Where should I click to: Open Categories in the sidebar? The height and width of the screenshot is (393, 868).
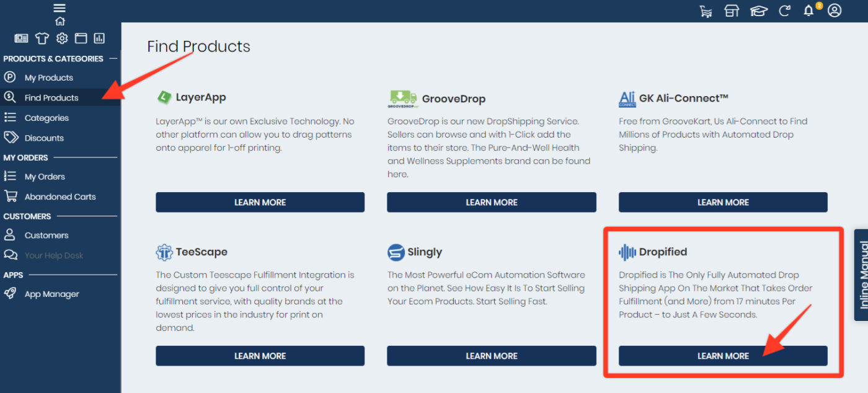(60, 118)
